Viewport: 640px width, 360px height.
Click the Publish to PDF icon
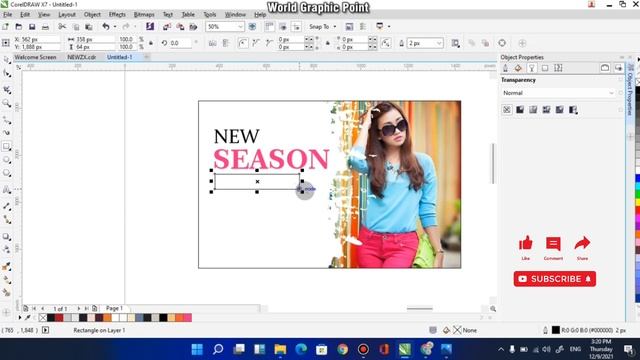point(193,27)
